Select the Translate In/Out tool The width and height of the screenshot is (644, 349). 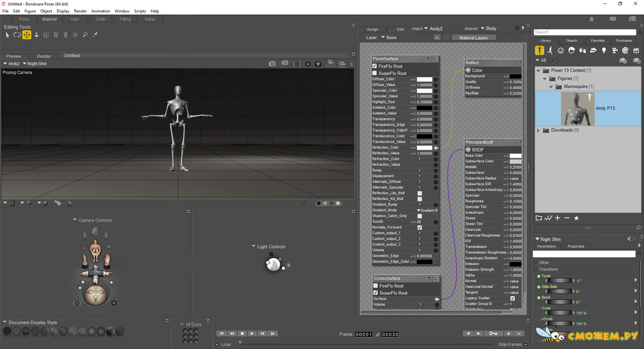pyautogui.click(x=36, y=35)
